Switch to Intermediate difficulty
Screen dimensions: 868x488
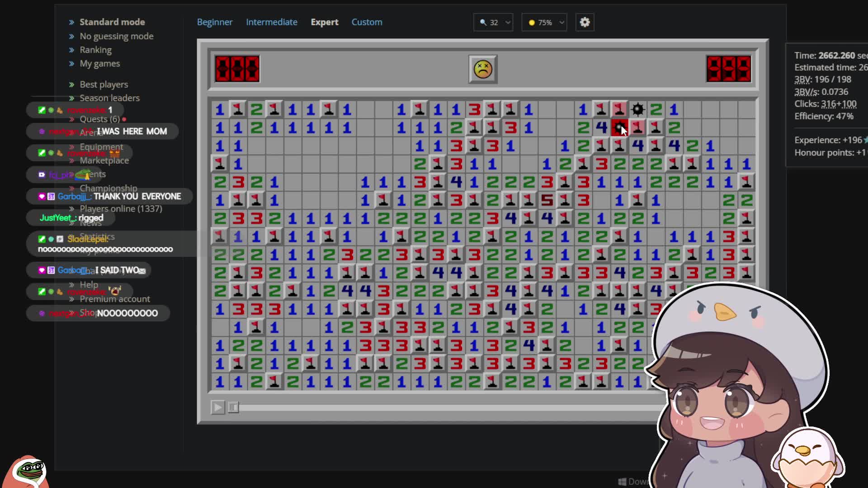[x=272, y=22]
